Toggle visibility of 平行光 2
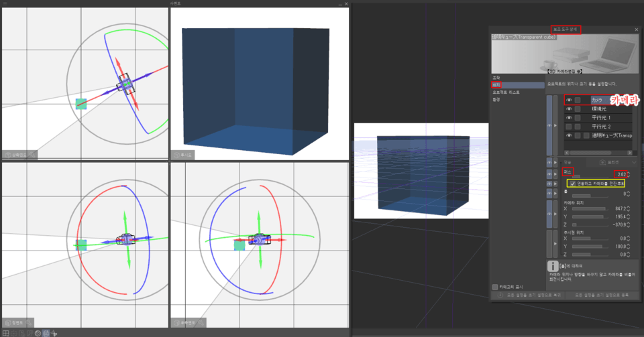The image size is (644, 337). coord(569,126)
